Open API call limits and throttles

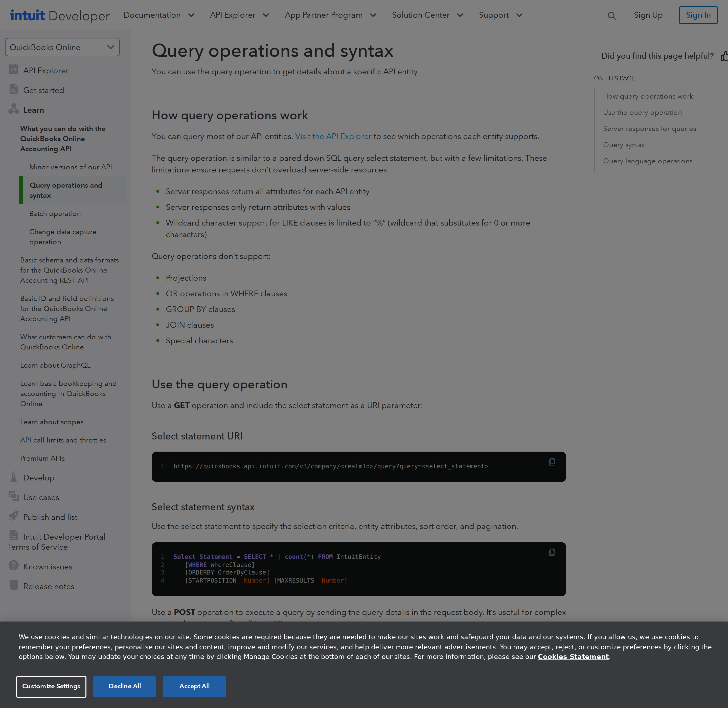[x=63, y=440]
